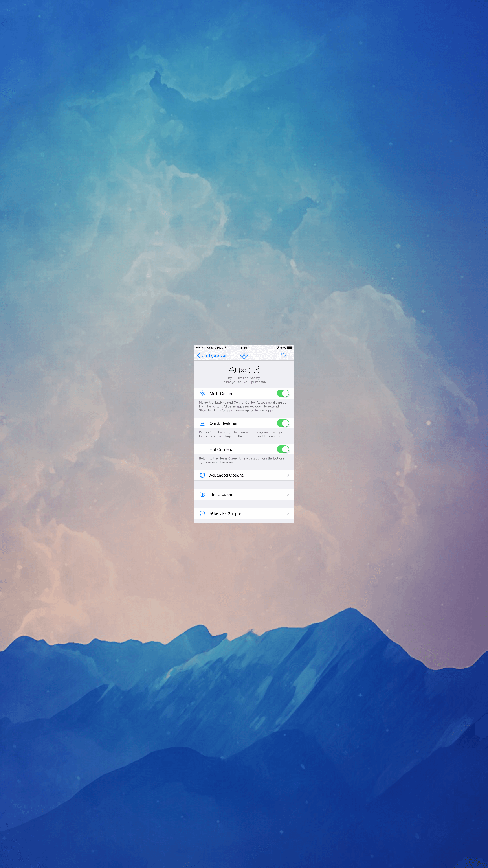Open the Advanced Options label
This screenshot has height=868, width=488.
point(226,476)
